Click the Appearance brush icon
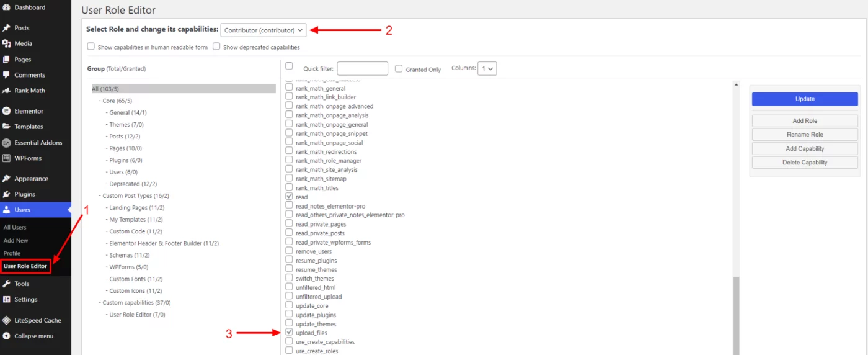This screenshot has width=868, height=355. pyautogui.click(x=6, y=179)
